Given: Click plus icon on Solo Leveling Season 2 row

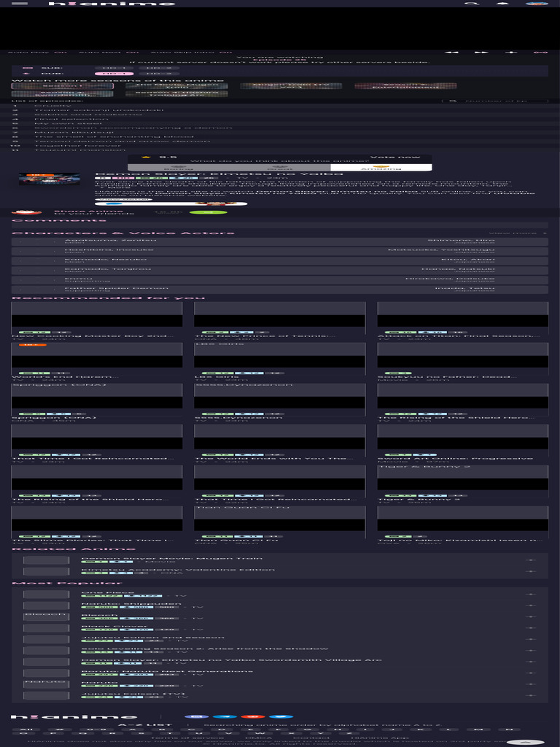Looking at the screenshot, I should click(531, 651).
